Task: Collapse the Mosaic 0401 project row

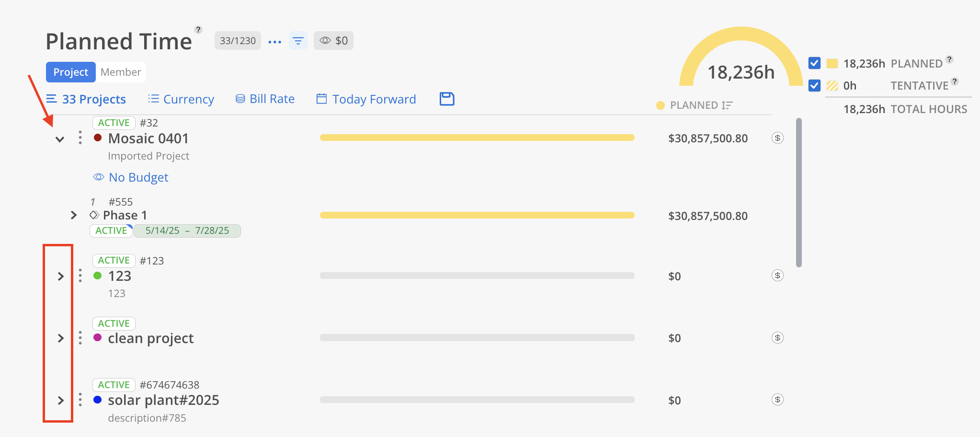Action: point(60,139)
